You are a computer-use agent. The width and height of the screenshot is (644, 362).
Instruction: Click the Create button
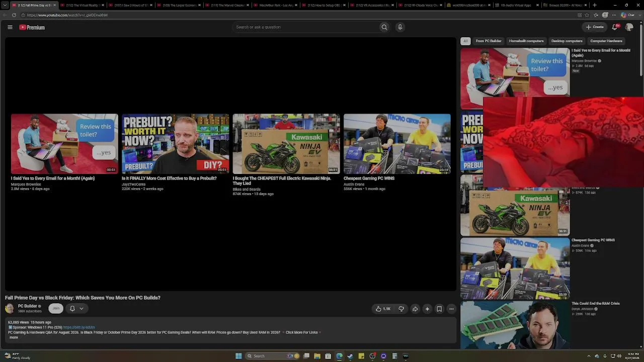(595, 27)
